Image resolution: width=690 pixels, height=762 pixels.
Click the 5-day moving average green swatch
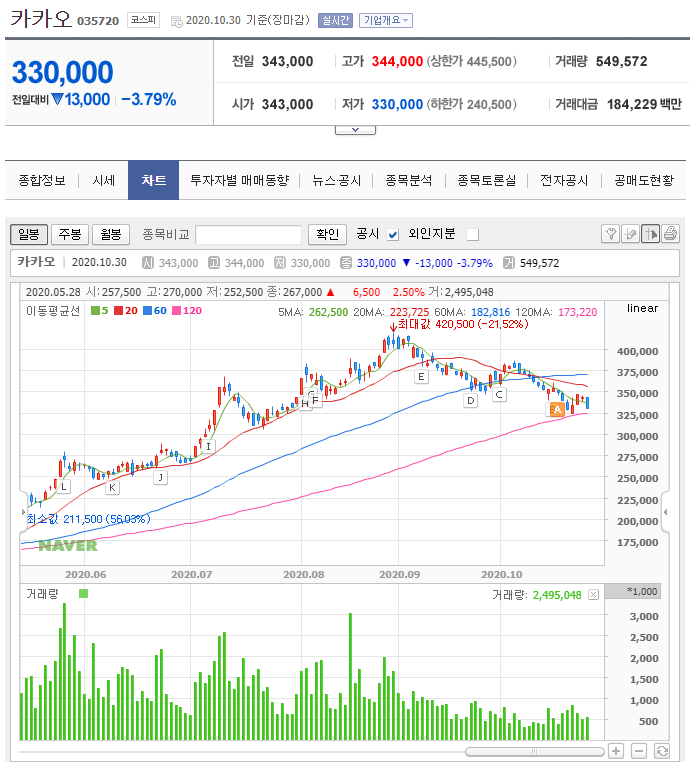pyautogui.click(x=95, y=311)
